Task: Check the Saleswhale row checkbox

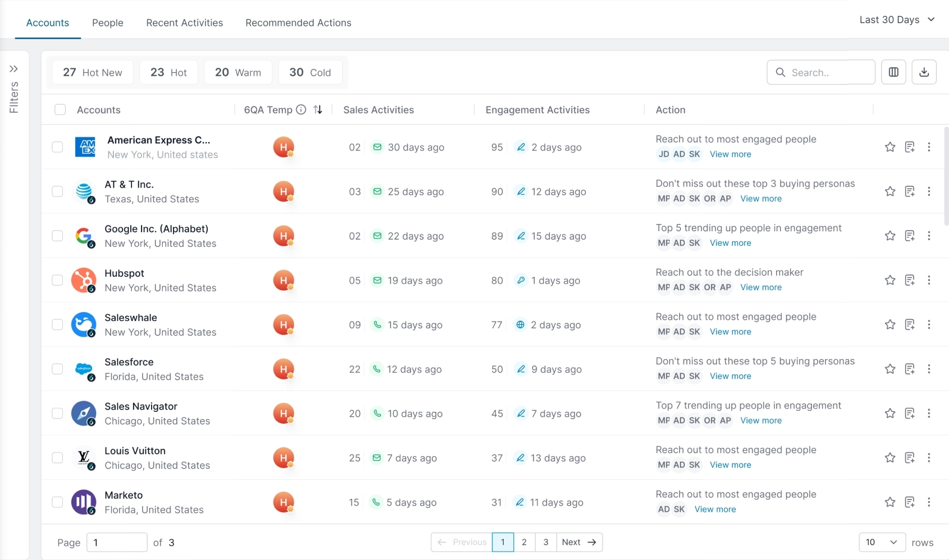Action: click(57, 324)
